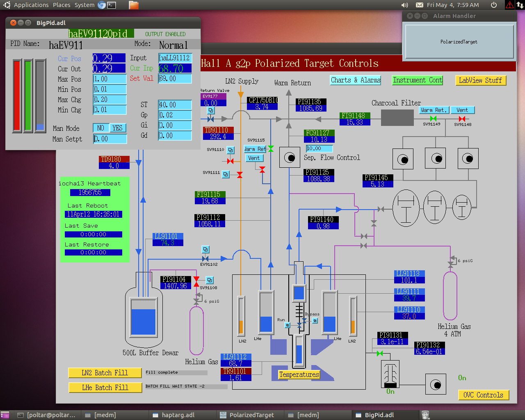Open the Run valve display icon
This screenshot has width=525, height=420.
click(x=288, y=325)
